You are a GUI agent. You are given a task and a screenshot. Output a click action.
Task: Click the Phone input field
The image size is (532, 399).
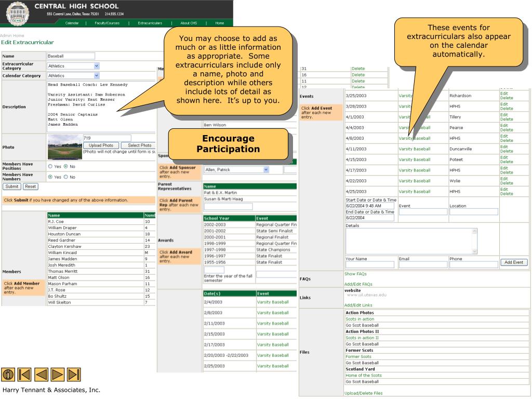(474, 265)
